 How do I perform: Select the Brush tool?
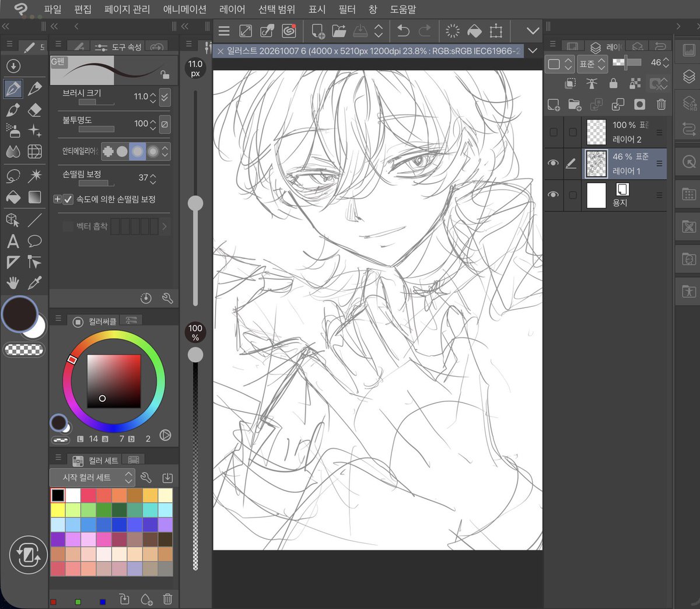pos(13,110)
